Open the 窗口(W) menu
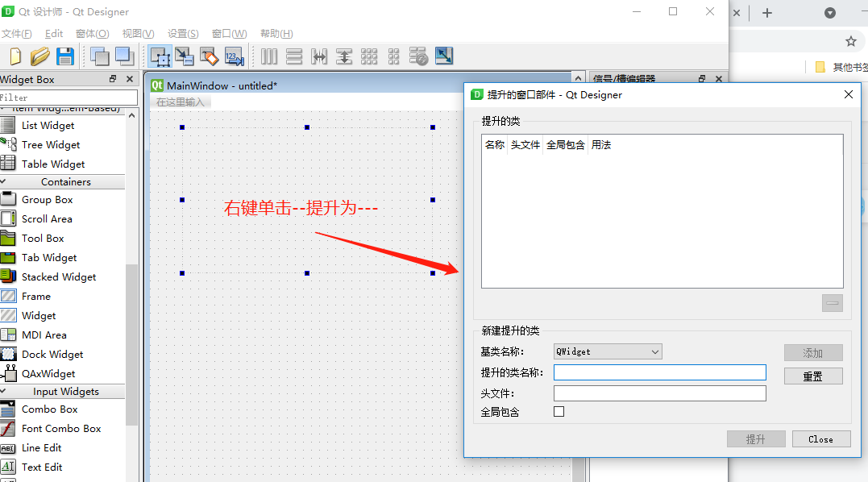 (229, 34)
